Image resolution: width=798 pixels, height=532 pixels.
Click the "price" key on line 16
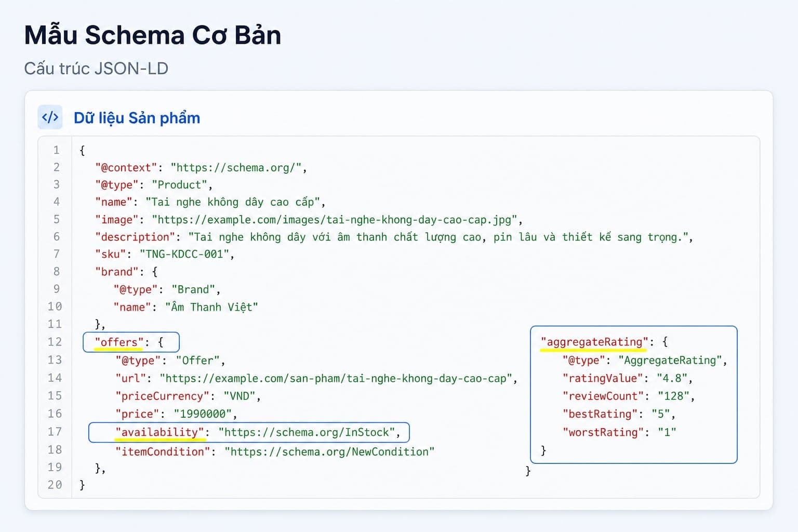[x=137, y=414]
